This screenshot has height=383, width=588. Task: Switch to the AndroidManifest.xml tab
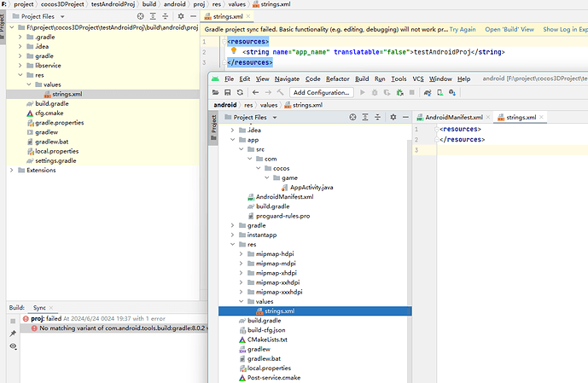point(453,117)
